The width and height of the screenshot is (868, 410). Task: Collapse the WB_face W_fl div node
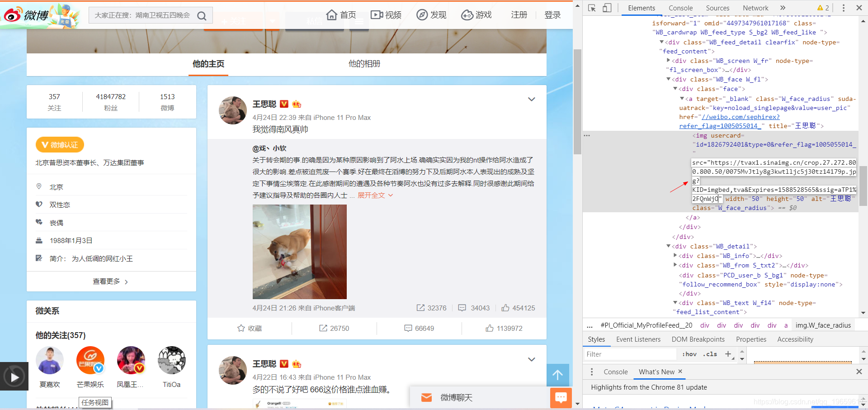coord(669,79)
